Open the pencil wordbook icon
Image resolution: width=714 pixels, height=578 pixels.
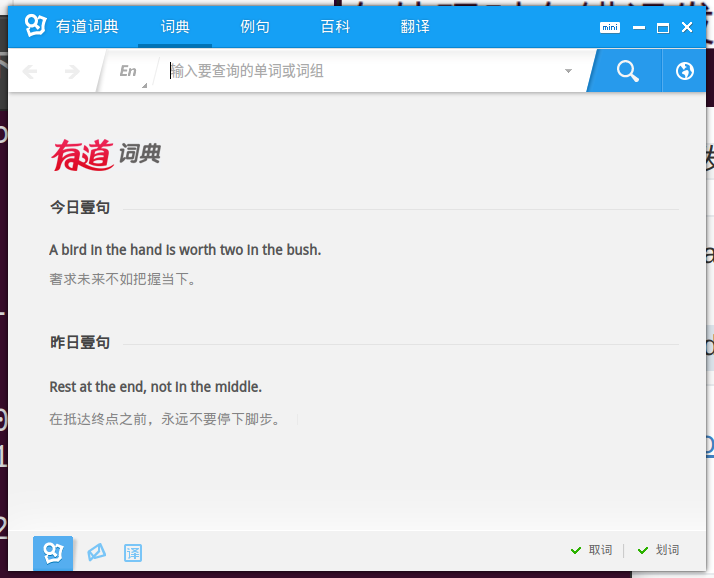point(97,552)
